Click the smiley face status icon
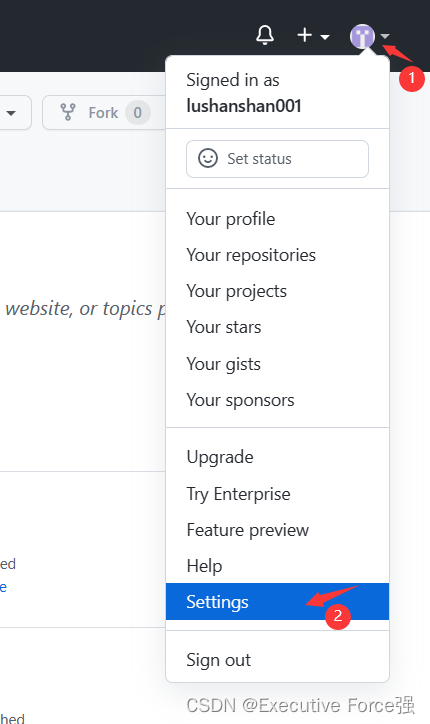The image size is (430, 724). [208, 158]
